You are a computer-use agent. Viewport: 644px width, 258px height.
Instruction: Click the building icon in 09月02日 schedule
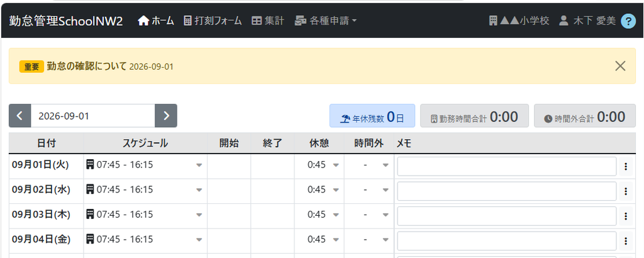coord(90,189)
